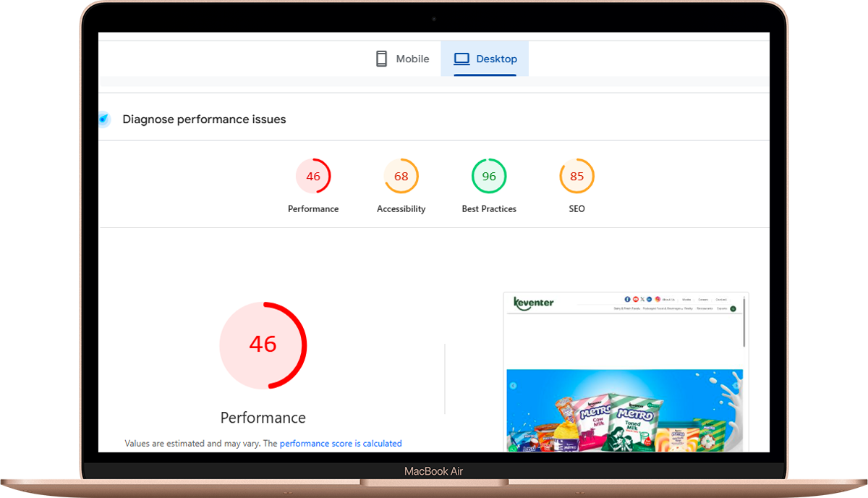868x498 pixels.
Task: Click the Metro Cow Milk pack image
Action: 592,423
